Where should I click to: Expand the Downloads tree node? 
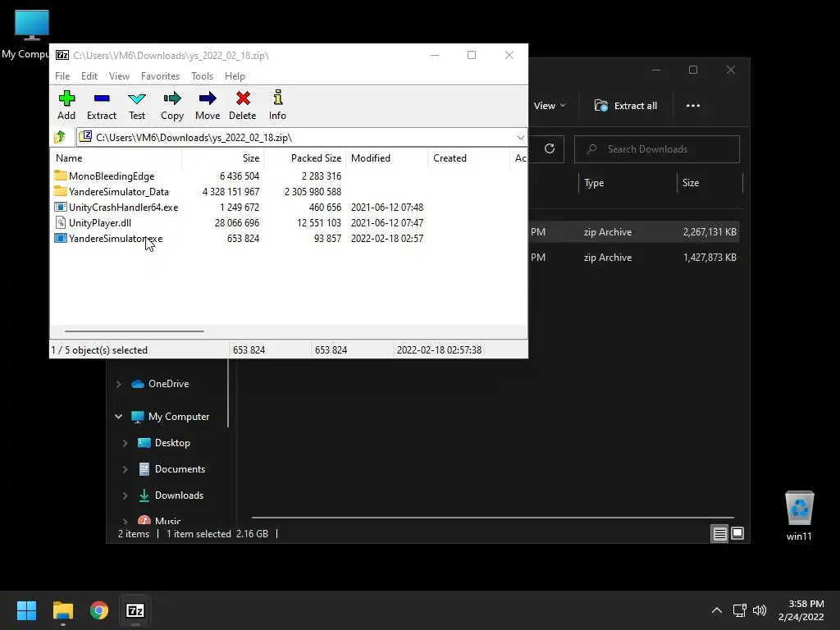pyautogui.click(x=125, y=495)
